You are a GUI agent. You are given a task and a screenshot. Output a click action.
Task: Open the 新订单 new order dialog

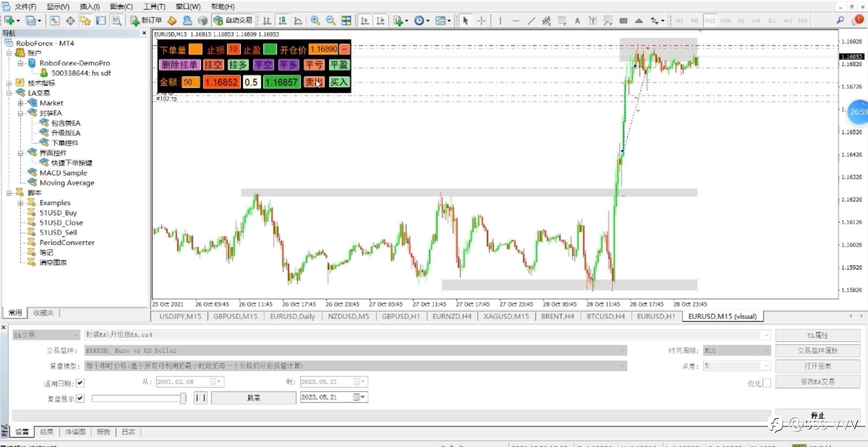click(x=146, y=20)
